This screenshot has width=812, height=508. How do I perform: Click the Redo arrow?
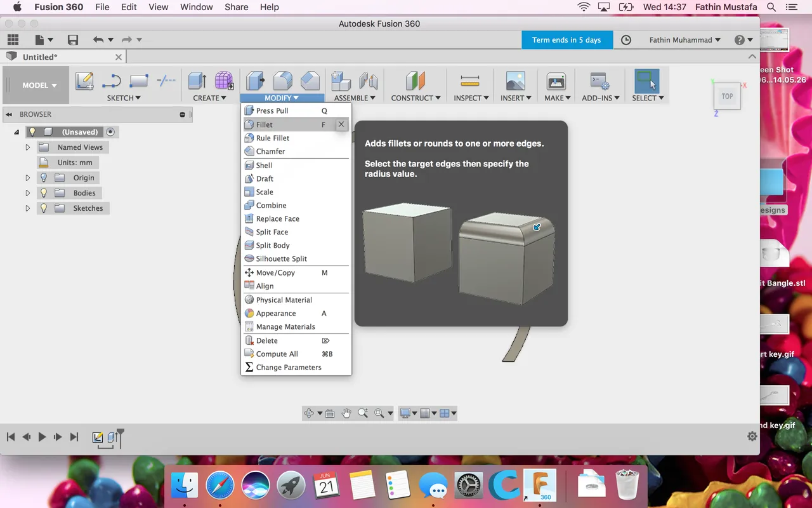pos(126,40)
